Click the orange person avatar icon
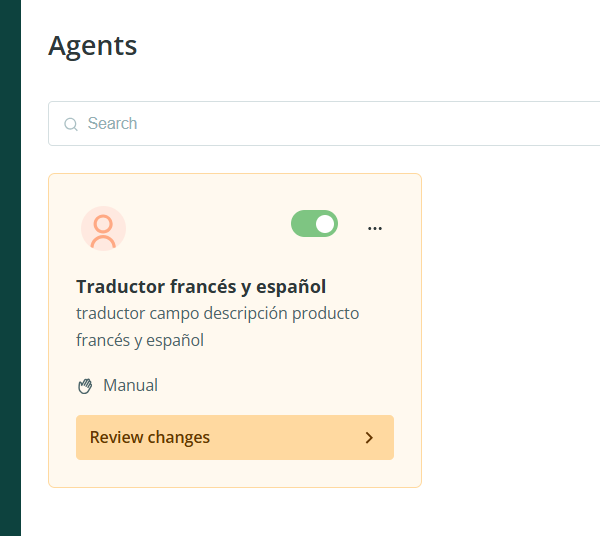The height and width of the screenshot is (536, 600). 103,230
